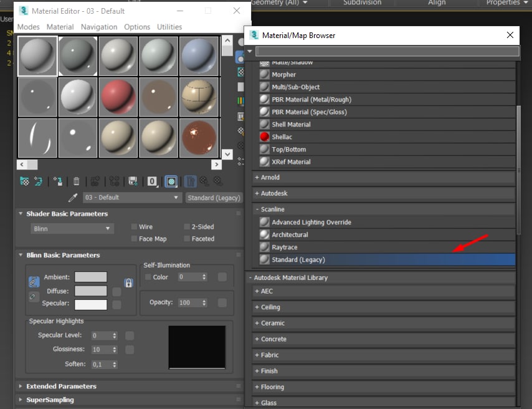Click the checkered Background icon
The height and width of the screenshot is (409, 532).
click(240, 72)
